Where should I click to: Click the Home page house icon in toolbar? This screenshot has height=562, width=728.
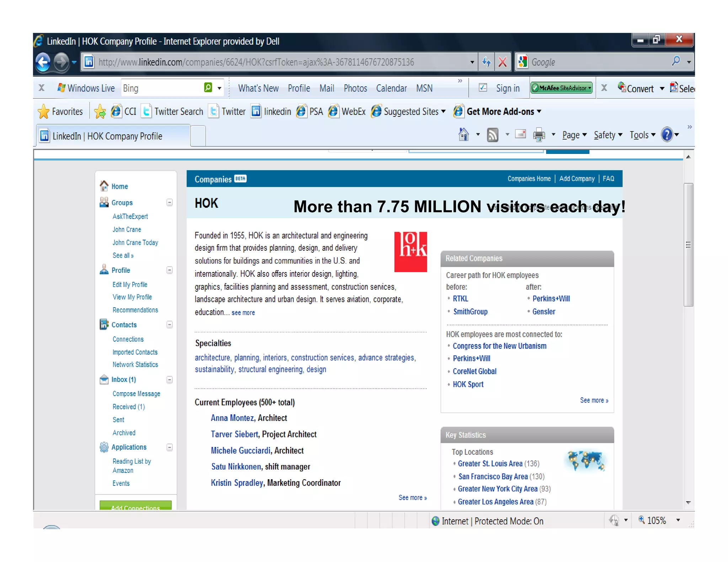pyautogui.click(x=463, y=135)
